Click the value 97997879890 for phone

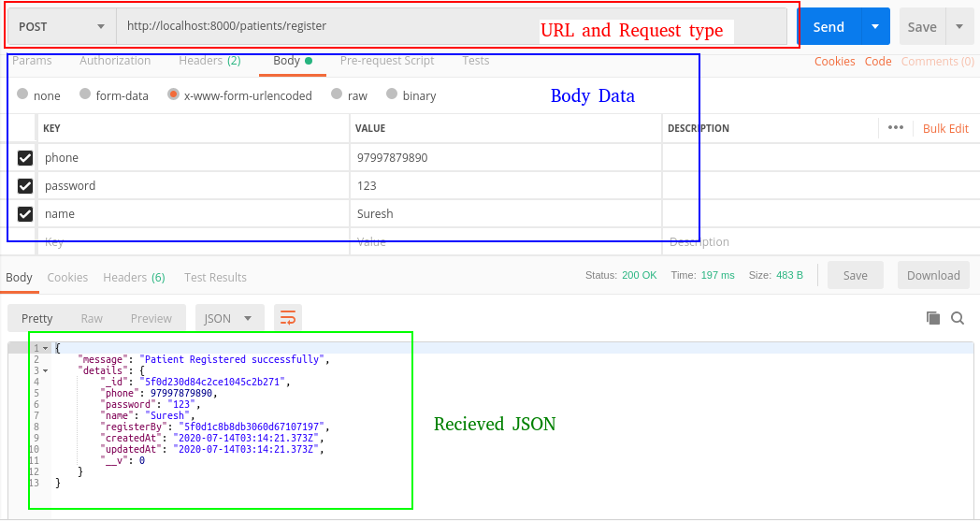(x=393, y=158)
